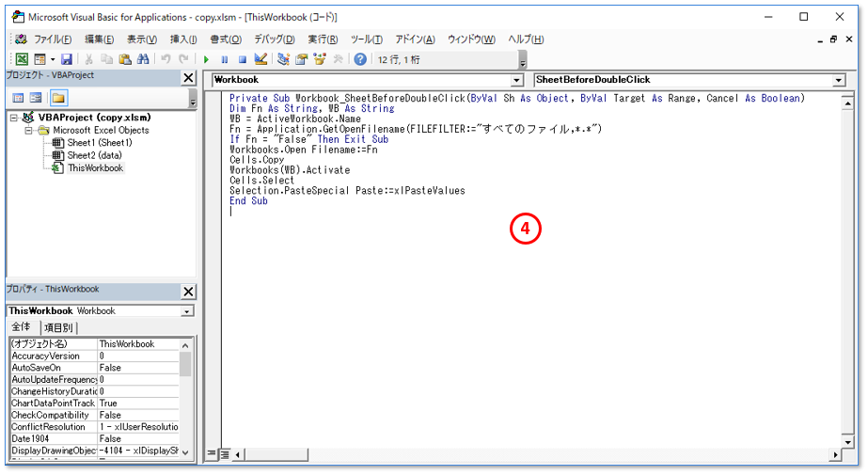Open the Insert object dropdown arrow
868x475 pixels.
point(53,59)
